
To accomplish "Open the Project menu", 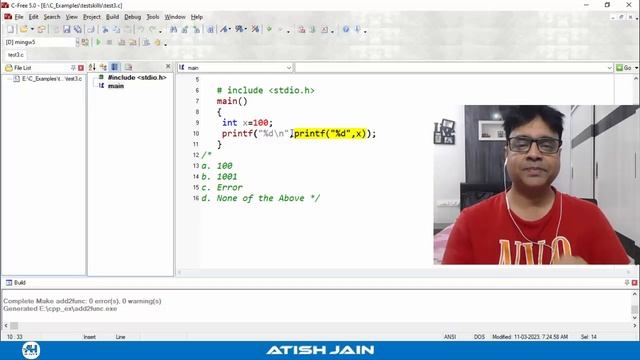I will coord(91,17).
